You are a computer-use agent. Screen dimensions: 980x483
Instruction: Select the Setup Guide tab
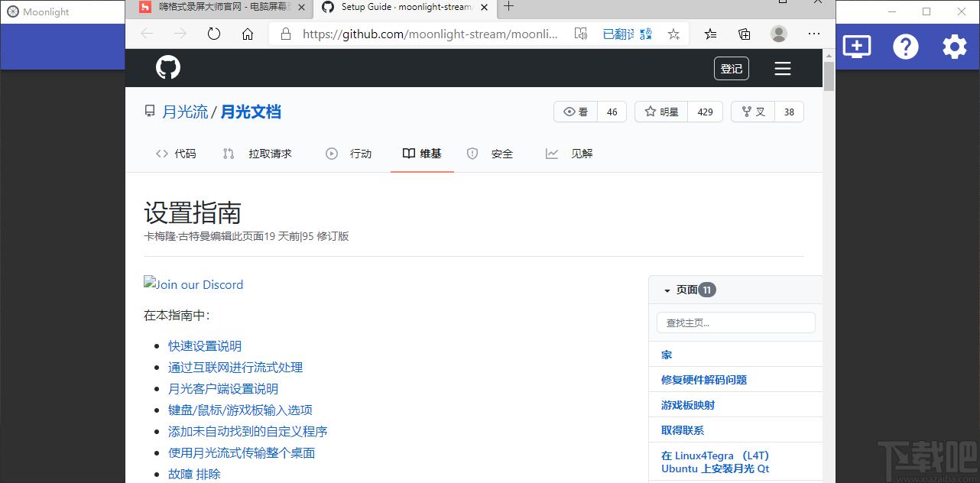pyautogui.click(x=404, y=7)
